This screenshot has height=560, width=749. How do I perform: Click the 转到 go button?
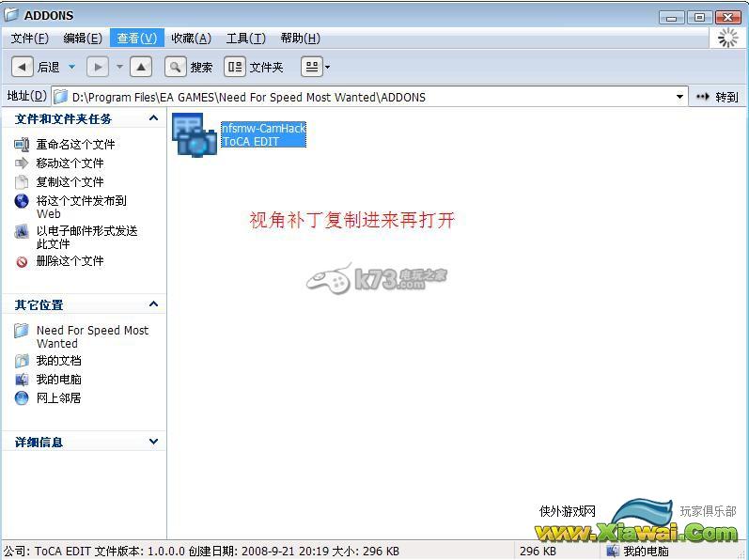click(717, 98)
